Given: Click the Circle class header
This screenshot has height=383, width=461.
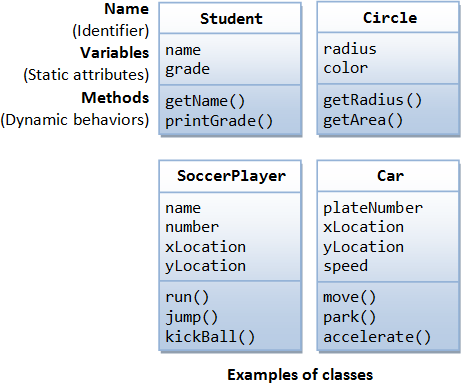Looking at the screenshot, I should point(390,18).
